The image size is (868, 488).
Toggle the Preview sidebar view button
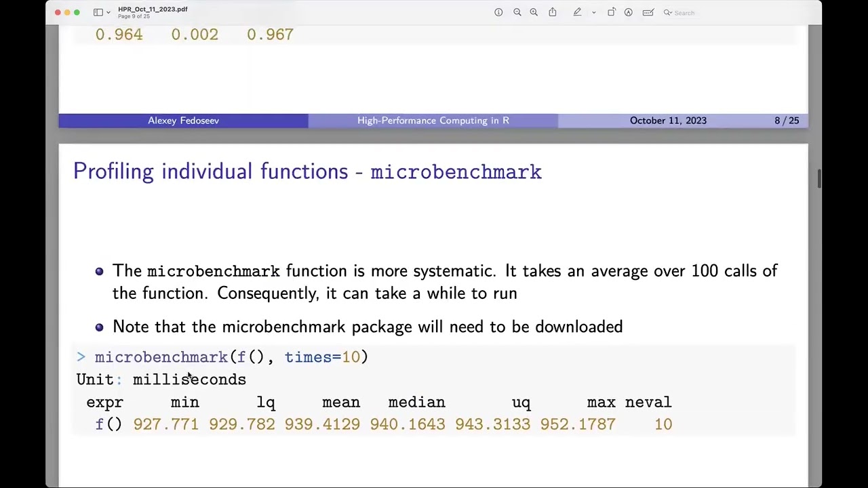(98, 12)
